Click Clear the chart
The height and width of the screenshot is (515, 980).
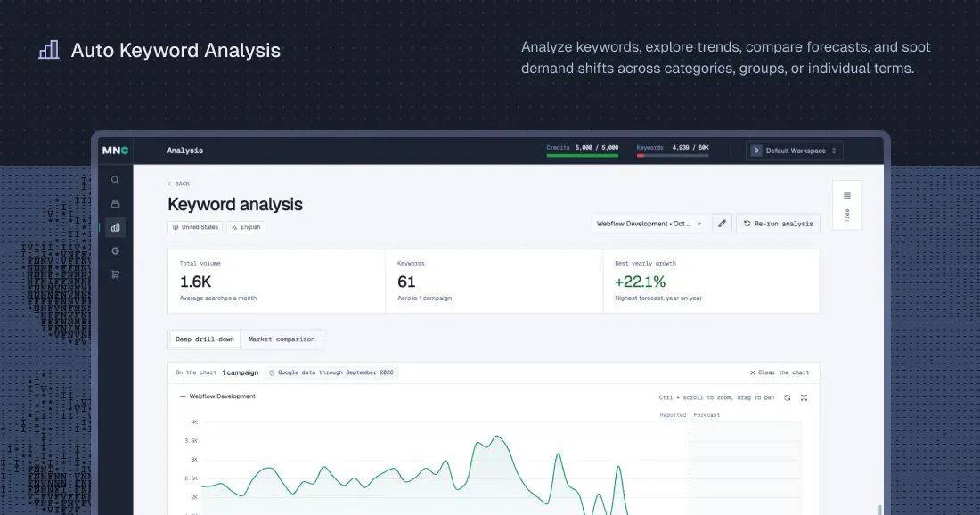point(780,372)
